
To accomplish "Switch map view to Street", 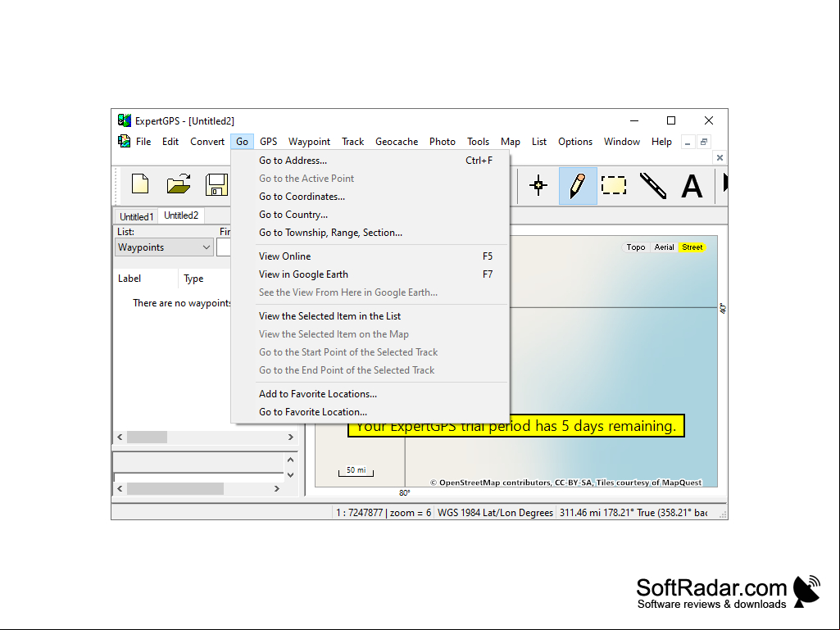I will [692, 247].
